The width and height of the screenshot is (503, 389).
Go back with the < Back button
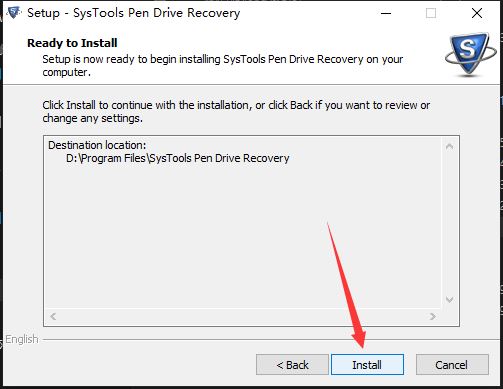coord(292,365)
